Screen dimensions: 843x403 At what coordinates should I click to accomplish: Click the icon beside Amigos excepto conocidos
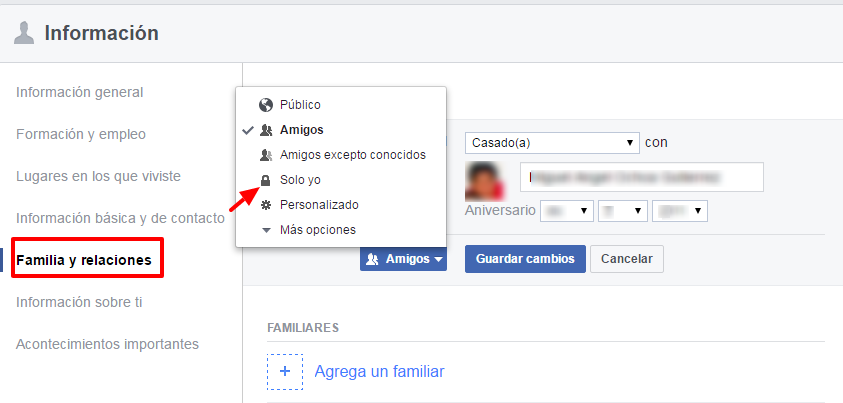click(265, 155)
